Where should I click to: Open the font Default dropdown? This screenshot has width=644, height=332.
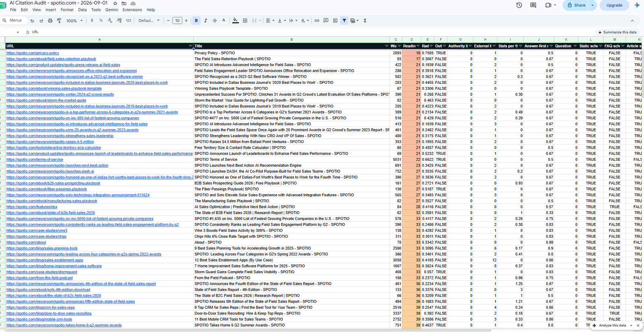[x=149, y=21]
